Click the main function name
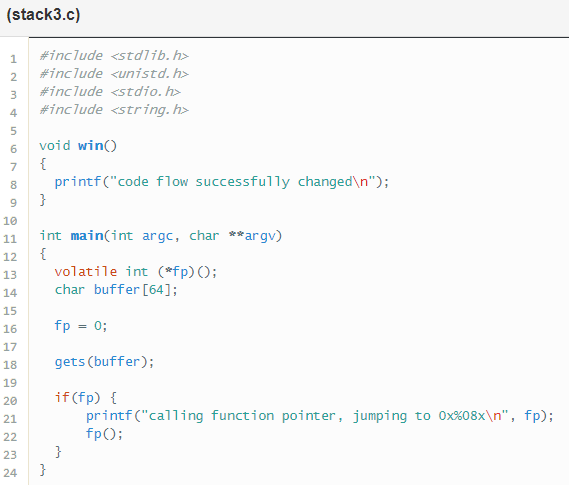 click(x=87, y=236)
